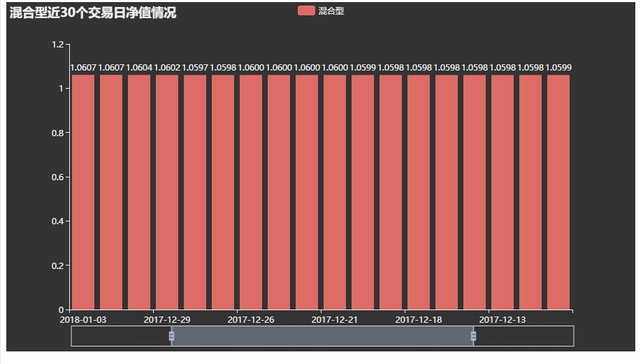Click the unselected slider track left of handles

tap(121, 336)
